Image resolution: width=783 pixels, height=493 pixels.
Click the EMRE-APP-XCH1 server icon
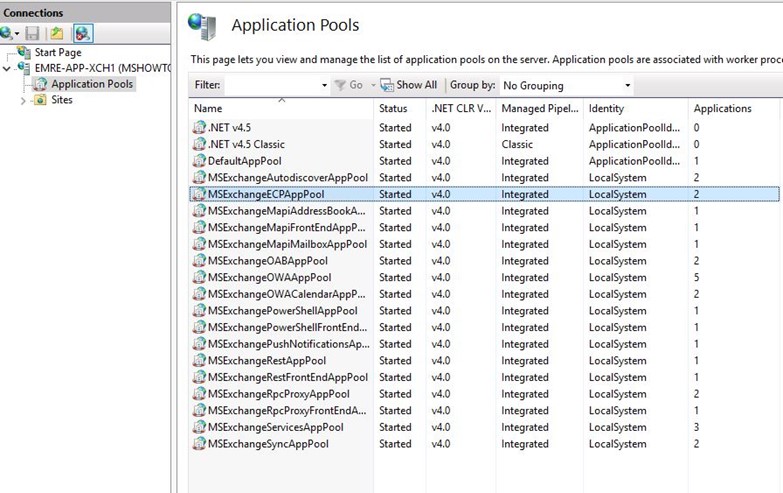click(24, 67)
